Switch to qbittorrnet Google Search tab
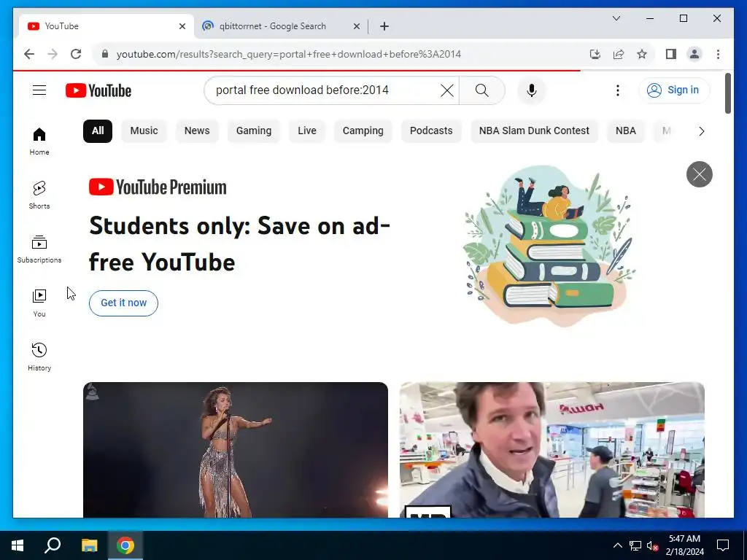Viewport: 747px width, 560px height. (x=281, y=26)
